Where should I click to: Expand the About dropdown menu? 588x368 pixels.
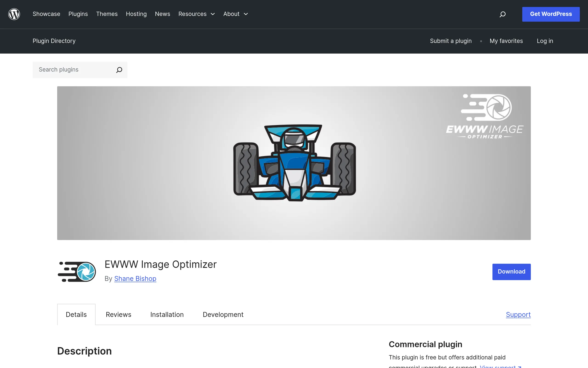[x=236, y=14]
